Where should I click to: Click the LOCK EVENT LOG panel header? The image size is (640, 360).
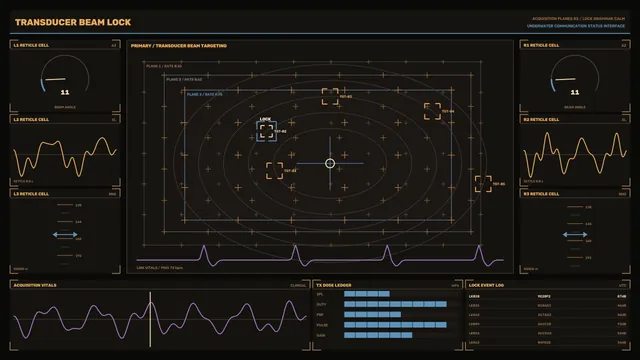pos(548,285)
